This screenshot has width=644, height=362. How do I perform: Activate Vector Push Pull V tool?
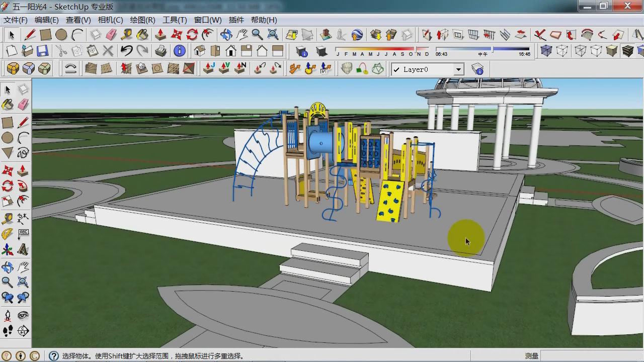[224, 68]
